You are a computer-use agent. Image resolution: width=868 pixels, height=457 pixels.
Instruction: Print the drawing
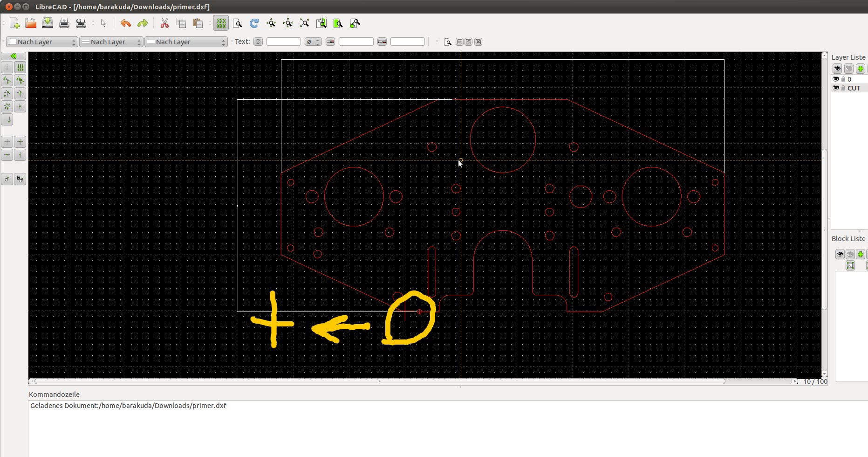click(64, 23)
